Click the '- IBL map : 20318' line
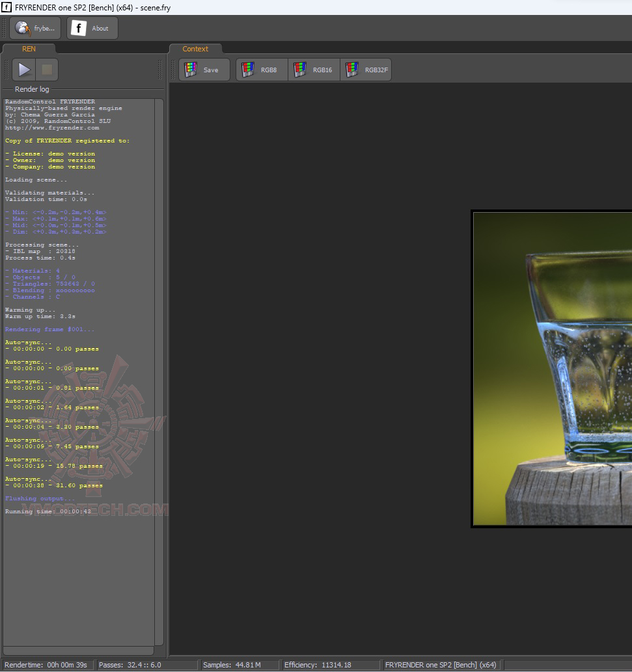Image resolution: width=632 pixels, height=672 pixels. 40,251
